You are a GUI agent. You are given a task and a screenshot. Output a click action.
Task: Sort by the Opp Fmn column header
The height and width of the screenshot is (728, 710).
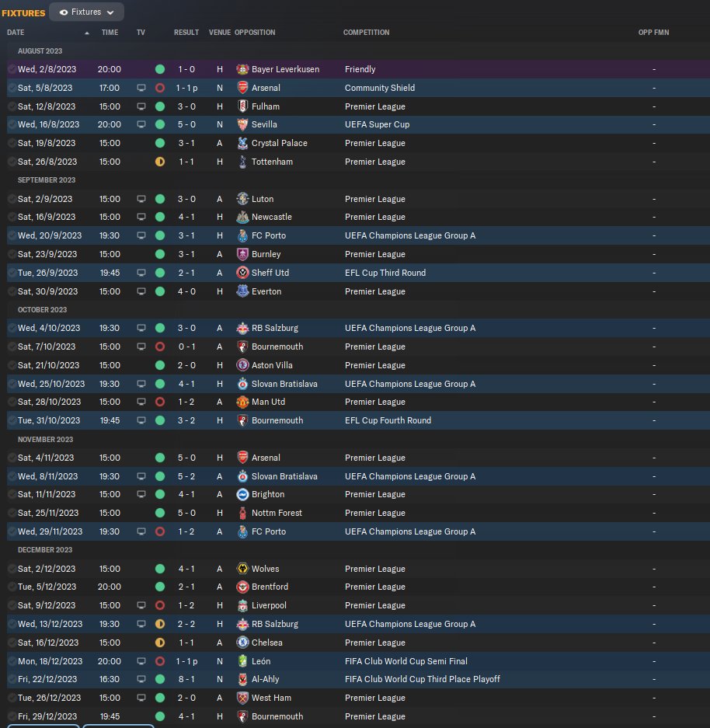coord(653,33)
